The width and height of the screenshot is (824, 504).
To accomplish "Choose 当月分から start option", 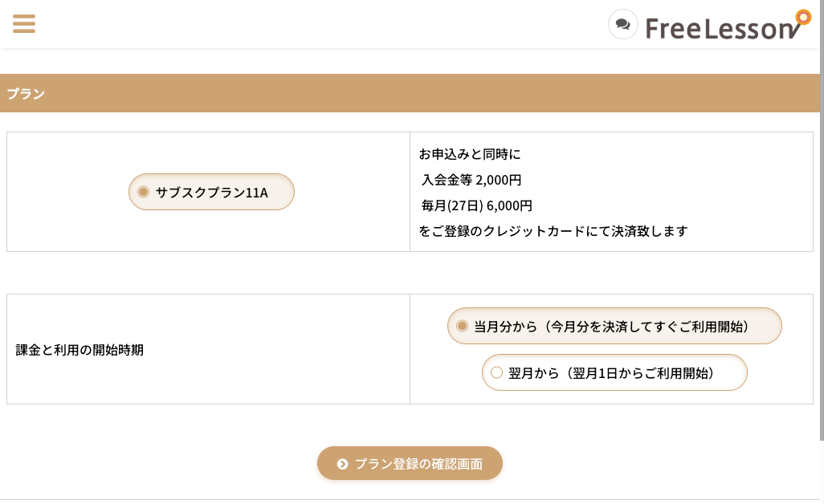I will point(614,326).
